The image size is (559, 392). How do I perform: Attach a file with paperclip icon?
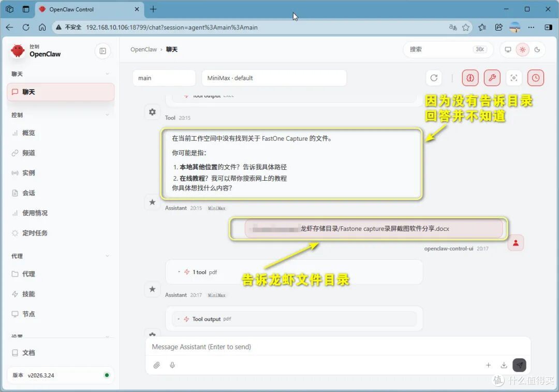pyautogui.click(x=156, y=365)
